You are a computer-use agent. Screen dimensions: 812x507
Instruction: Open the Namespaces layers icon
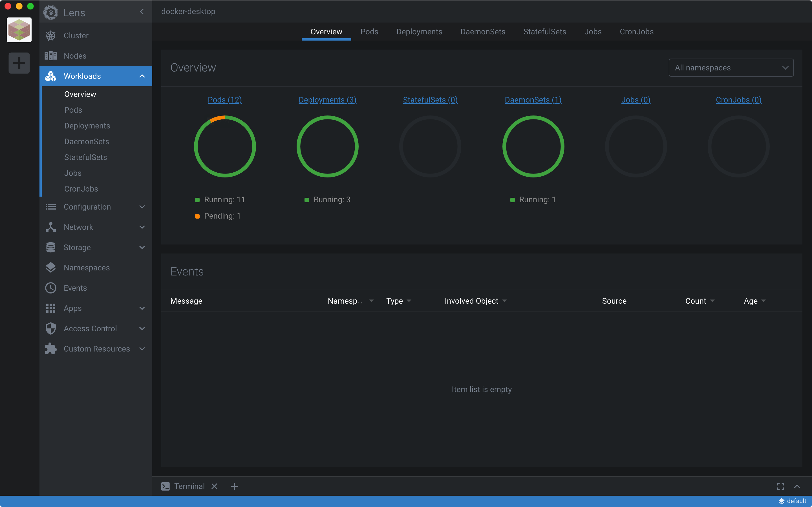pos(51,268)
